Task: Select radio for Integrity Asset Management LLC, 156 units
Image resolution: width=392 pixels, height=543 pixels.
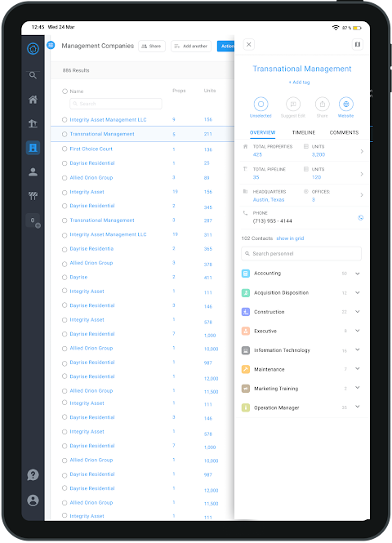Action: [x=65, y=120]
